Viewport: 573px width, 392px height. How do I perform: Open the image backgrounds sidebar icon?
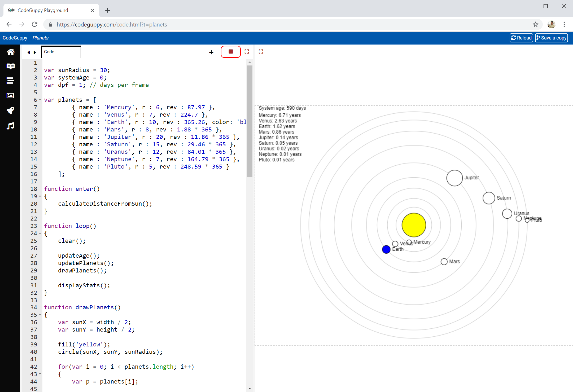10,96
